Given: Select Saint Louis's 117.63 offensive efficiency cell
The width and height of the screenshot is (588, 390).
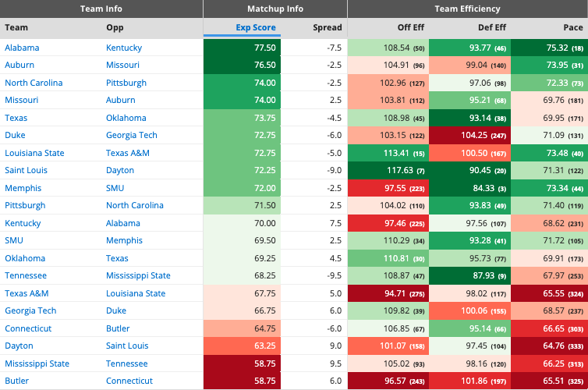Looking at the screenshot, I should [388, 170].
